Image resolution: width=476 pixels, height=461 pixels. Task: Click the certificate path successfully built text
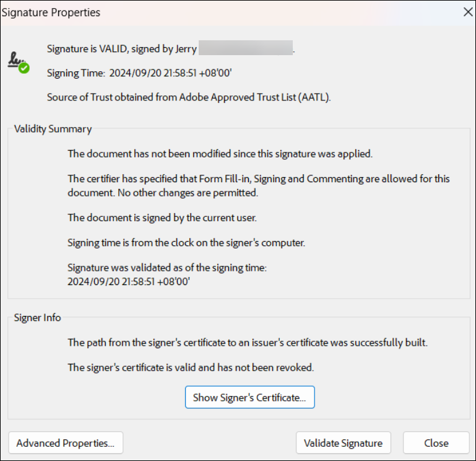click(247, 343)
